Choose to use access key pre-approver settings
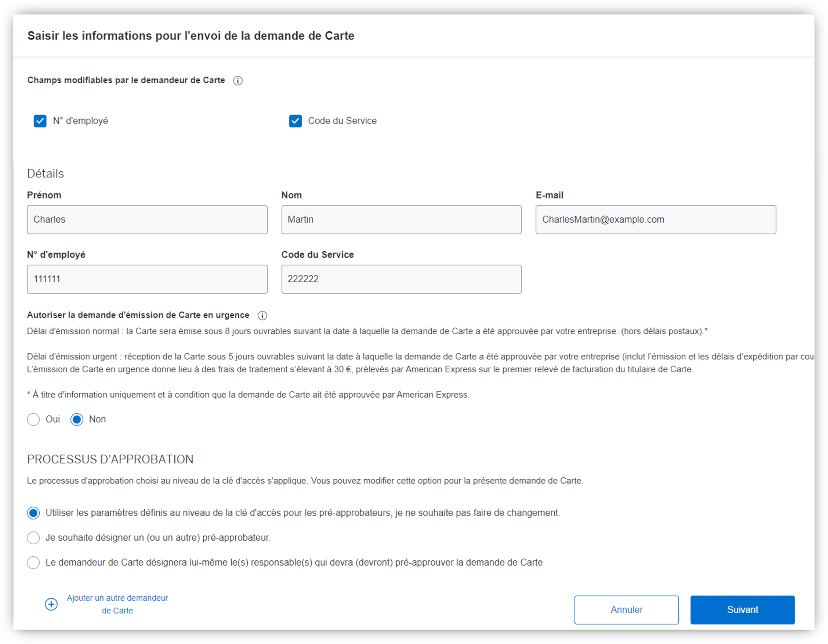This screenshot has width=828, height=644. click(x=34, y=513)
